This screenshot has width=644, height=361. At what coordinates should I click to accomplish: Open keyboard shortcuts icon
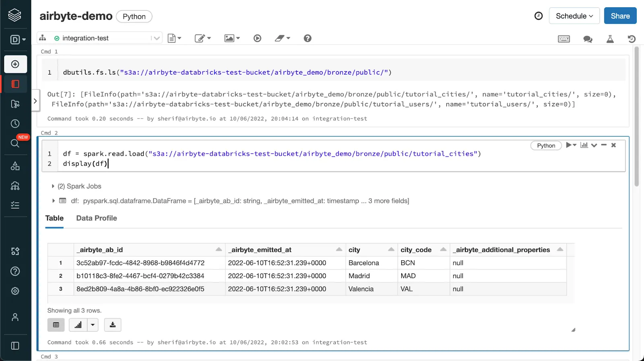pyautogui.click(x=564, y=39)
